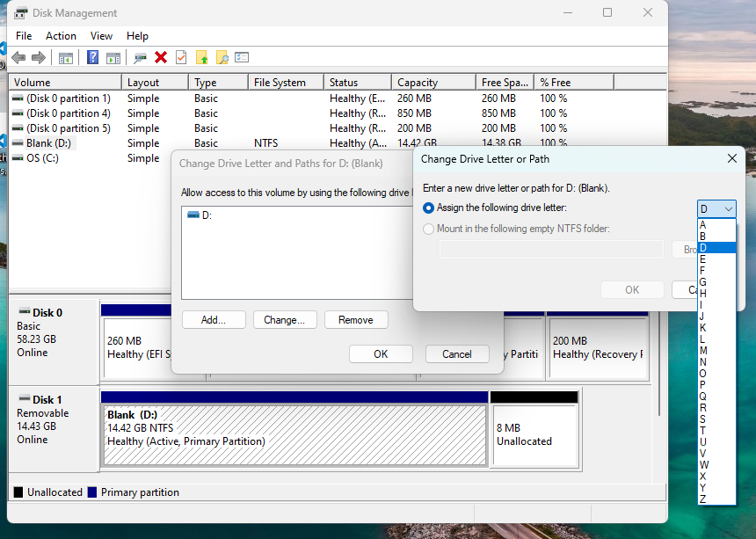756x539 pixels.
Task: Choose letter B from the drive letter list
Action: (716, 237)
